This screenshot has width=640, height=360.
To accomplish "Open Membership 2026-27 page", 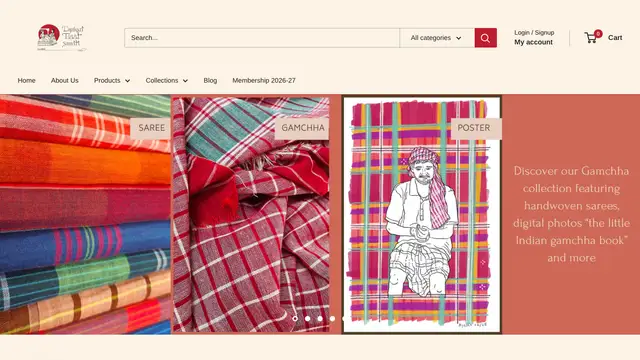I will coord(264,80).
